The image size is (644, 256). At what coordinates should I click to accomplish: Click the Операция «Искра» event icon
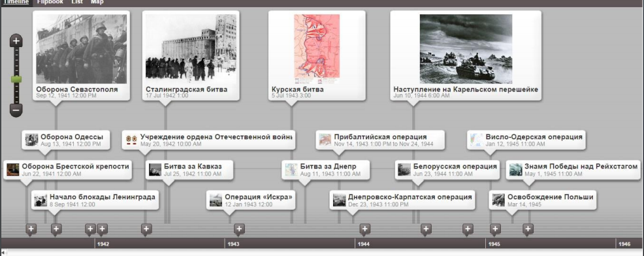click(216, 200)
